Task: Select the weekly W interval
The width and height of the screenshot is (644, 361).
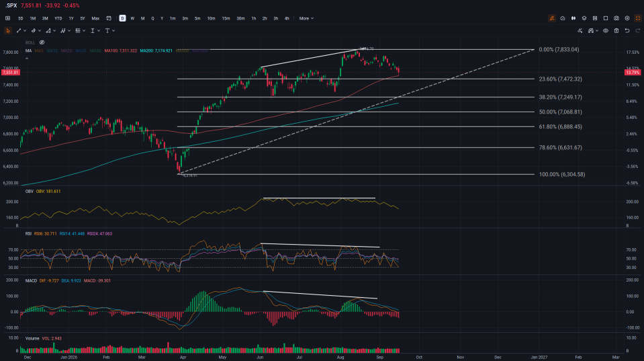Action: click(x=132, y=19)
